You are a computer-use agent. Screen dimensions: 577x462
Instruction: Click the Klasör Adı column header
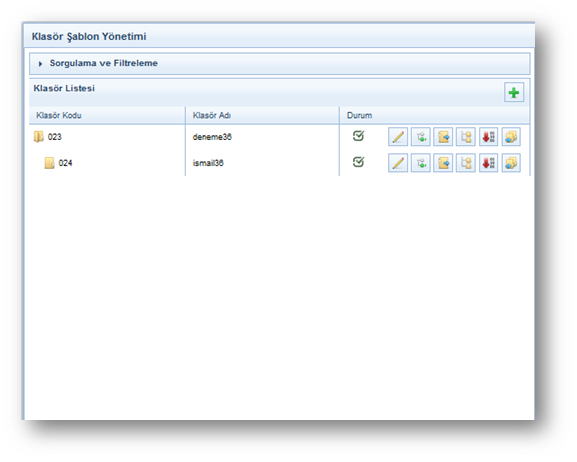click(212, 116)
